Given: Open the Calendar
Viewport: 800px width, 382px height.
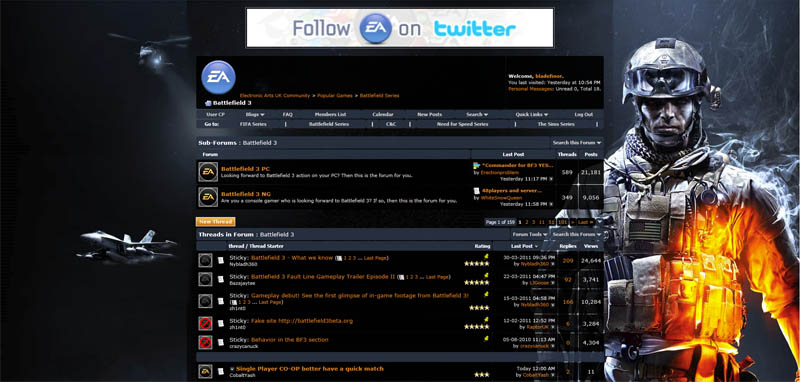Looking at the screenshot, I should pyautogui.click(x=383, y=114).
